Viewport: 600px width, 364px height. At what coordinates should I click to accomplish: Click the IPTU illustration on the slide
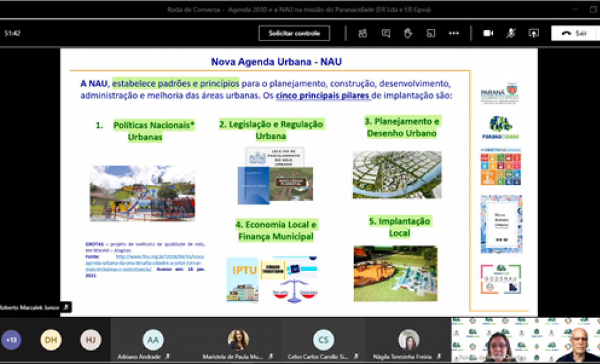pyautogui.click(x=243, y=280)
